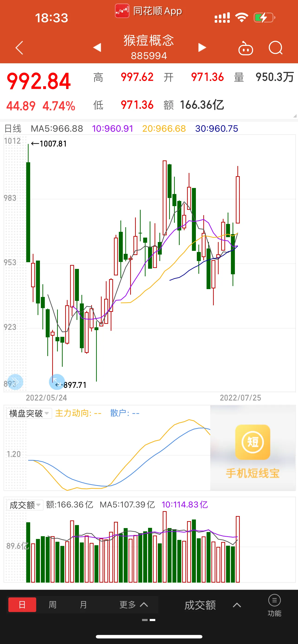Go to next sector with right triangle
Screen dimensions: 298x644
coord(202,47)
